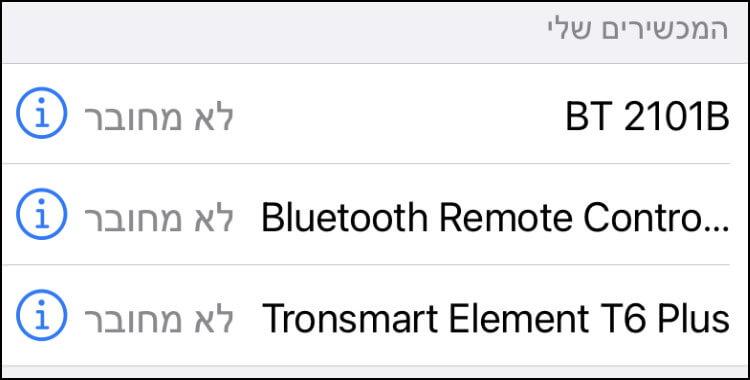Click the word Bluetooth in second row
750x380 pixels.
point(344,218)
